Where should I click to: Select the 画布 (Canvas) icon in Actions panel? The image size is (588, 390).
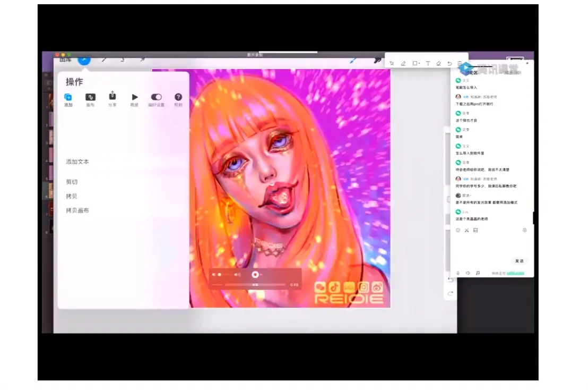click(x=90, y=97)
